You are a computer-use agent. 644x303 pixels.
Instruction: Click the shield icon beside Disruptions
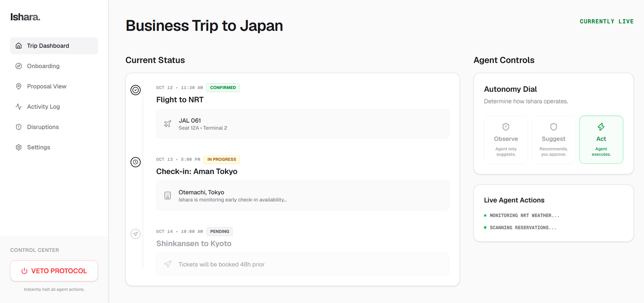[19, 127]
